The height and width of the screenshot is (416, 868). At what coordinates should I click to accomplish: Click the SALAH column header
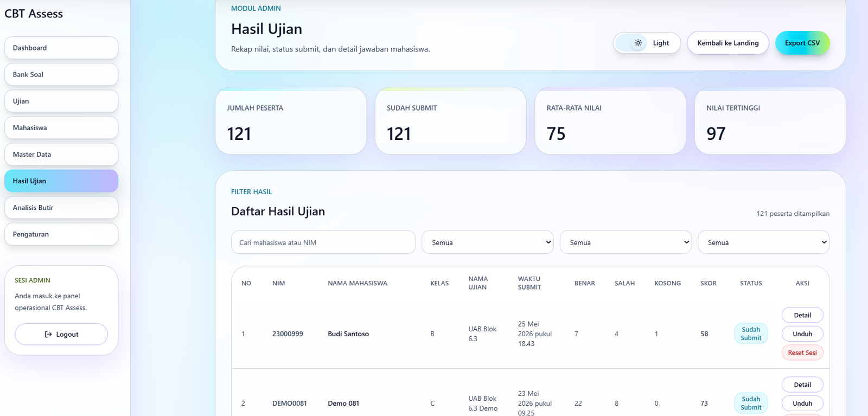point(624,283)
